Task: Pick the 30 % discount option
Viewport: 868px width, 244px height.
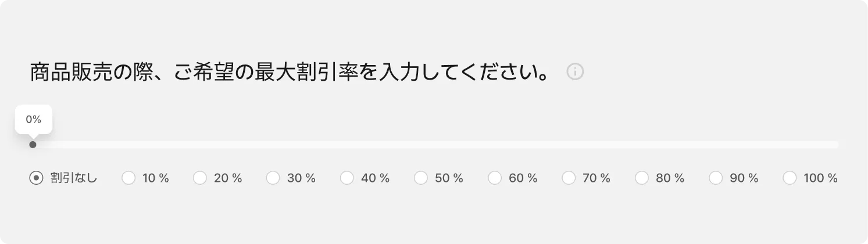Action: 273,178
